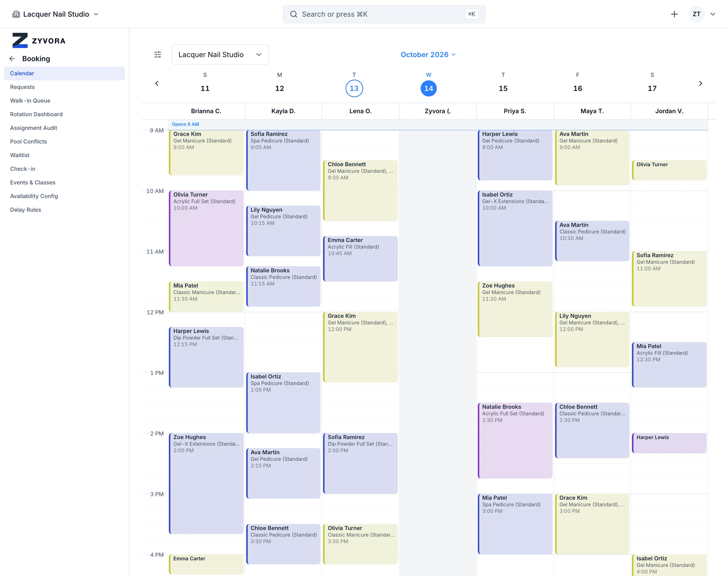The width and height of the screenshot is (728, 576).
Task: Open Events & Classes
Action: 64,183
